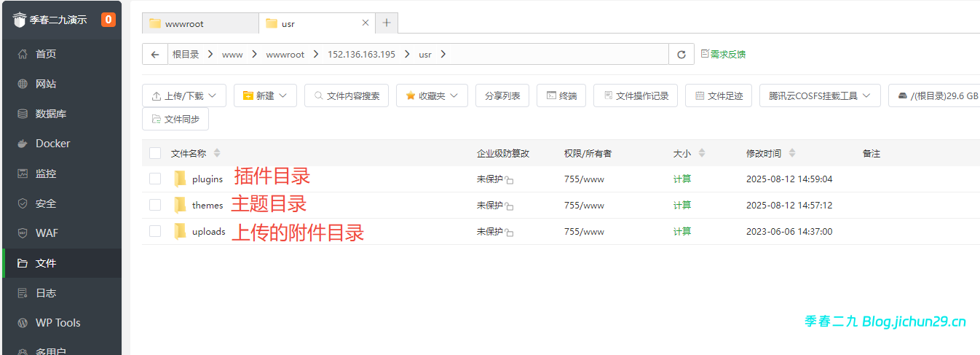The height and width of the screenshot is (355, 980).
Task: Click the uploads folder icon
Action: coord(180,231)
